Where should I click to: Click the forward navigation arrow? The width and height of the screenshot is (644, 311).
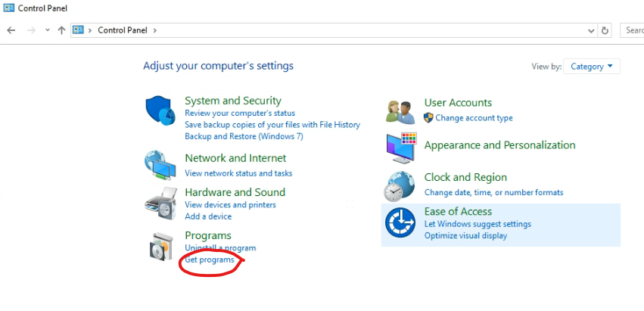31,30
